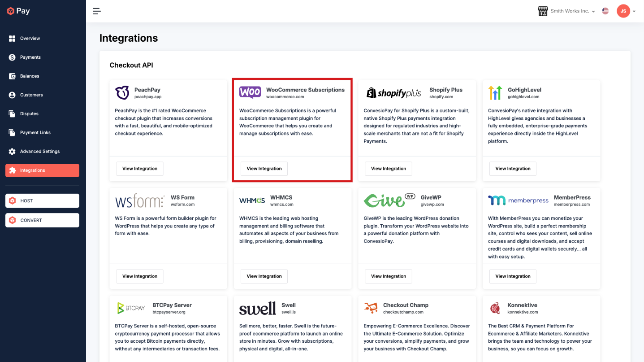Click the MemberPress logo
The height and width of the screenshot is (362, 644).
518,201
